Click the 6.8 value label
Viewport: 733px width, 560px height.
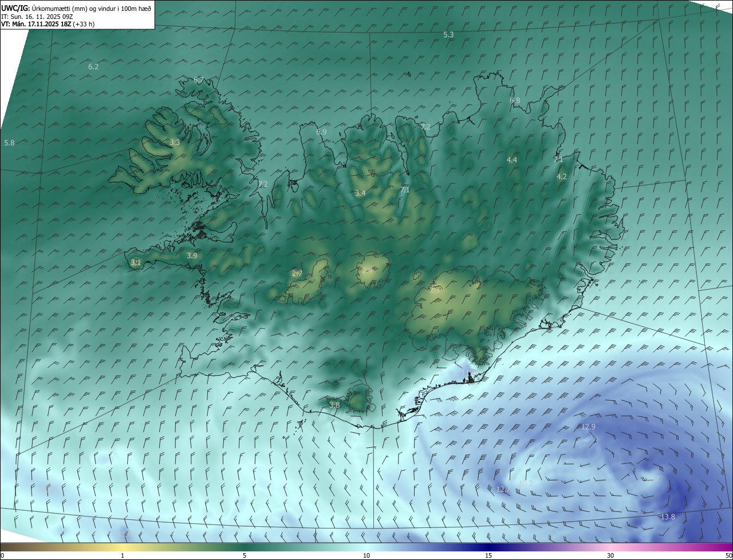pos(515,101)
